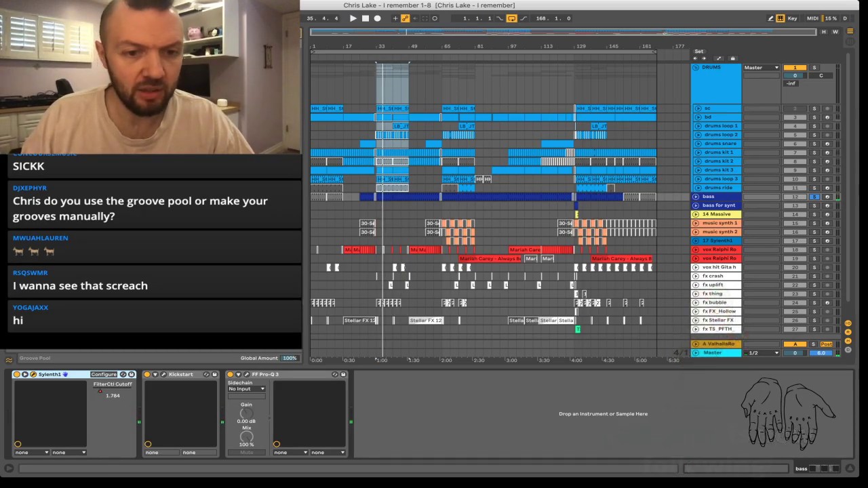
Task: Open the Groove Pool wave icon
Action: (9, 360)
